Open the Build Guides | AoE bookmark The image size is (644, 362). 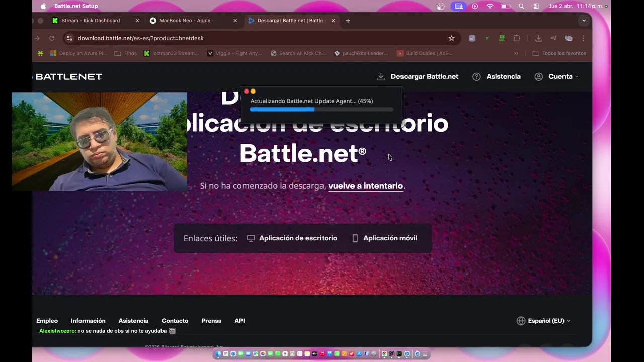[x=425, y=53]
